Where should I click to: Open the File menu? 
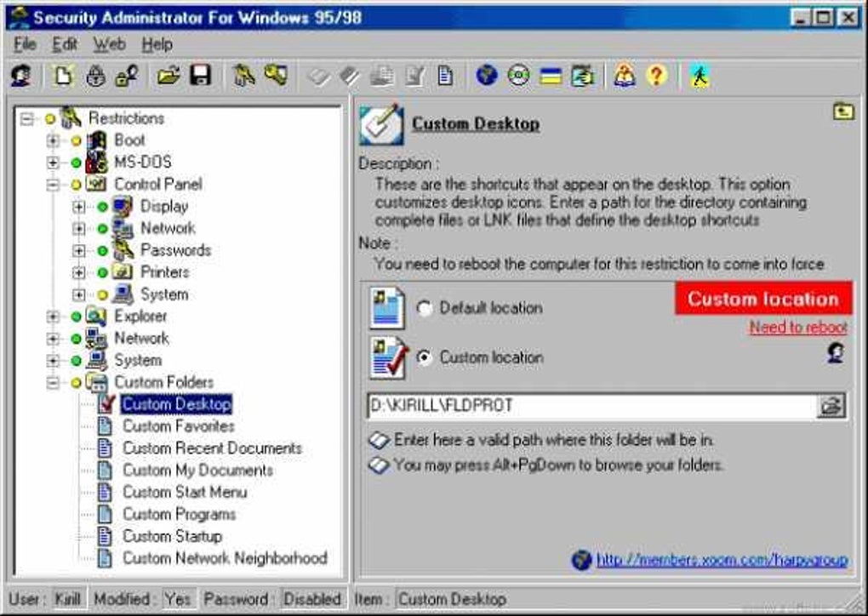[25, 44]
